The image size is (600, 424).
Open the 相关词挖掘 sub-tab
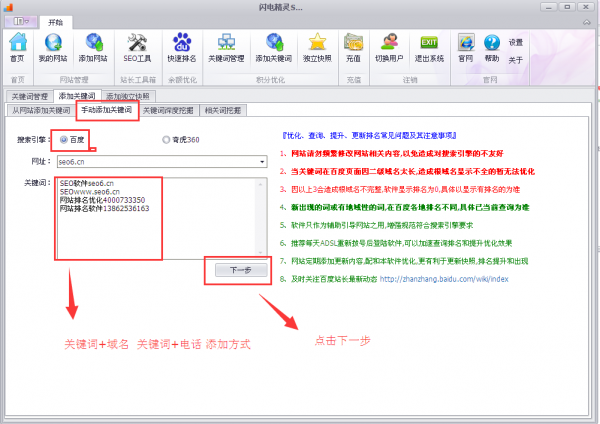pos(223,111)
